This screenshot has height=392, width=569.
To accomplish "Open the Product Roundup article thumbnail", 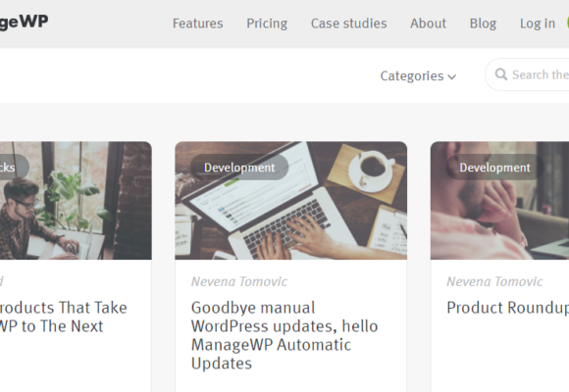I will pyautogui.click(x=499, y=201).
